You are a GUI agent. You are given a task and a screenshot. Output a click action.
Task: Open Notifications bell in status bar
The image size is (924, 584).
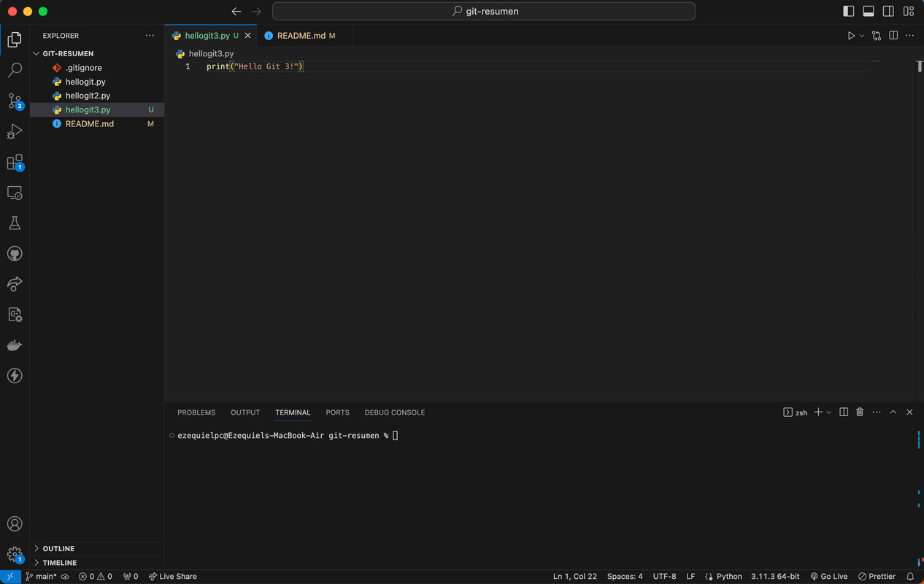[910, 576]
